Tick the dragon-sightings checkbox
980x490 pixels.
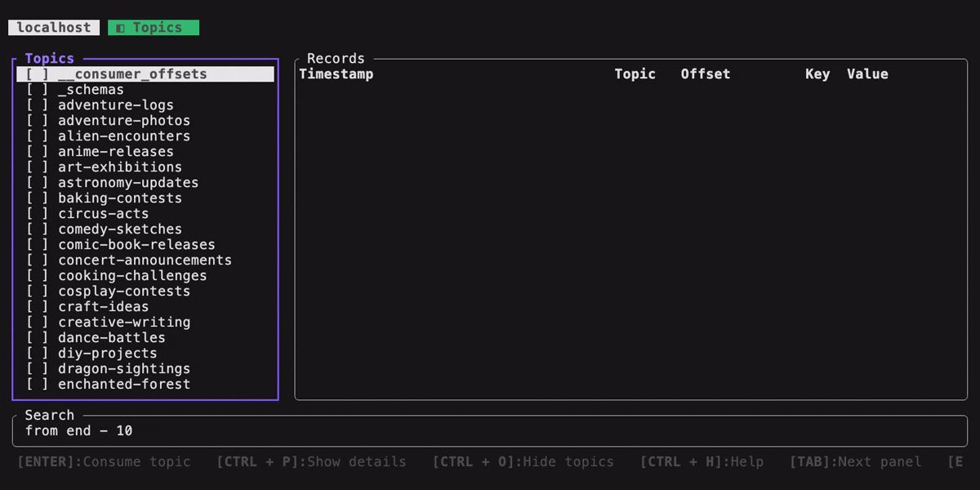coord(37,369)
